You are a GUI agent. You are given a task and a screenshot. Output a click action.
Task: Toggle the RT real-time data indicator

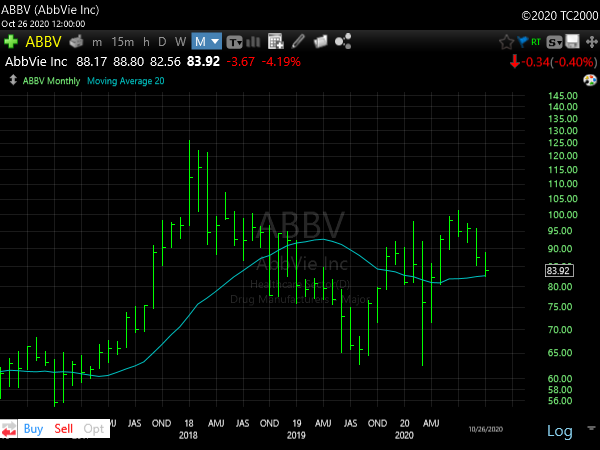tap(536, 42)
